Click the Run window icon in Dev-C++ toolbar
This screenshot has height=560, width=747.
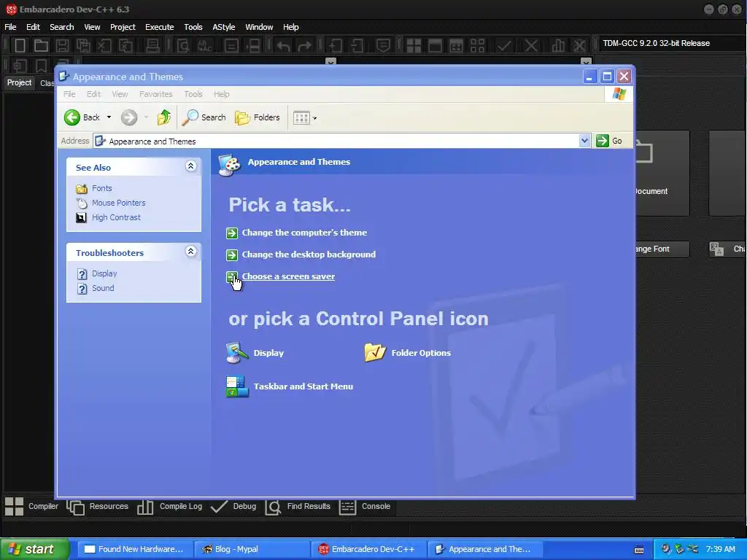tap(435, 46)
